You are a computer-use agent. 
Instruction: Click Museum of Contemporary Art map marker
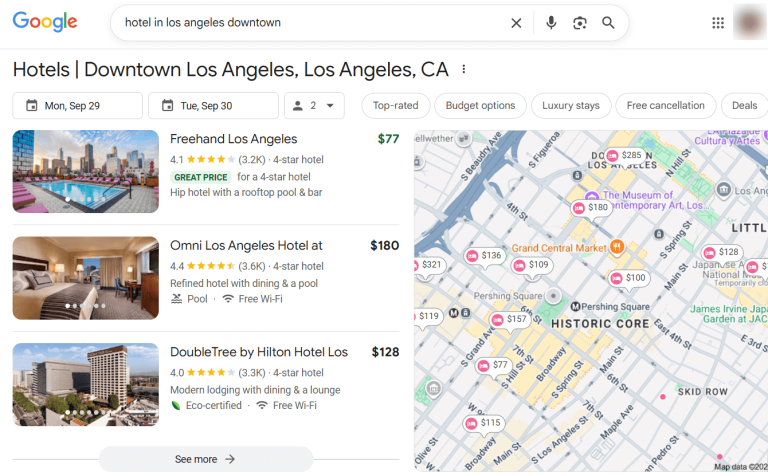coord(592,196)
